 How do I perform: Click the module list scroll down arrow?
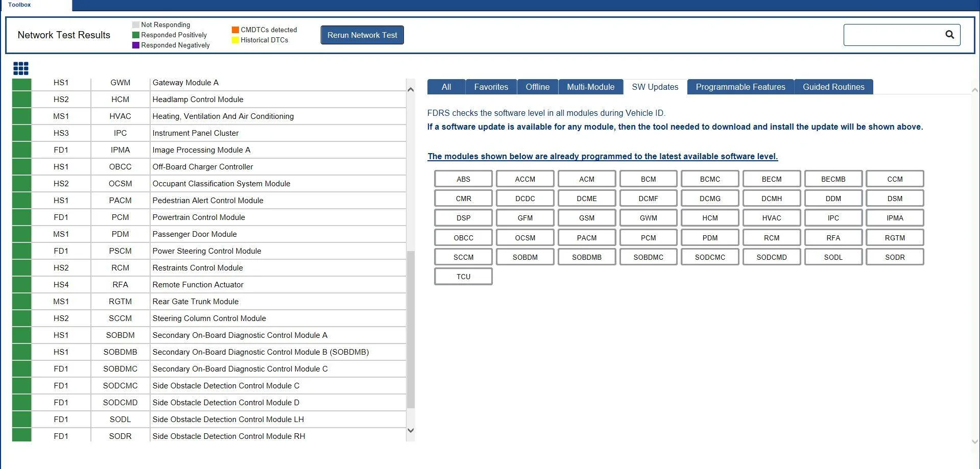pyautogui.click(x=411, y=430)
